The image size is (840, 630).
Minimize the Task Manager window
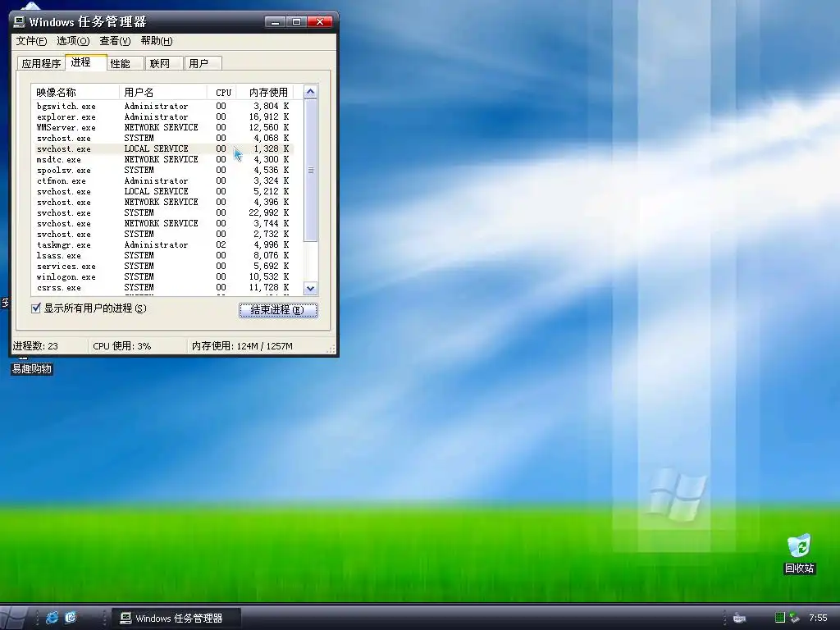[x=274, y=22]
